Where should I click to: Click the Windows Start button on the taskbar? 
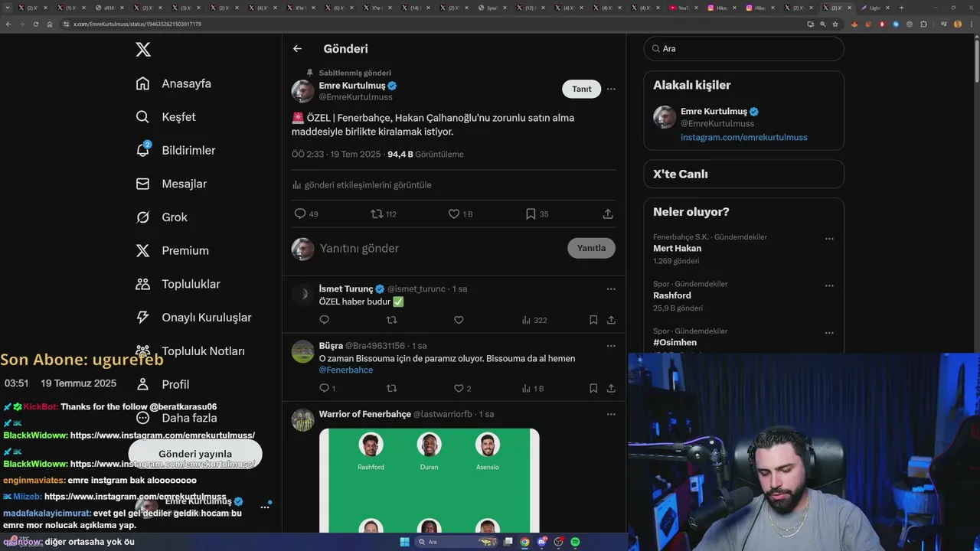pos(404,542)
